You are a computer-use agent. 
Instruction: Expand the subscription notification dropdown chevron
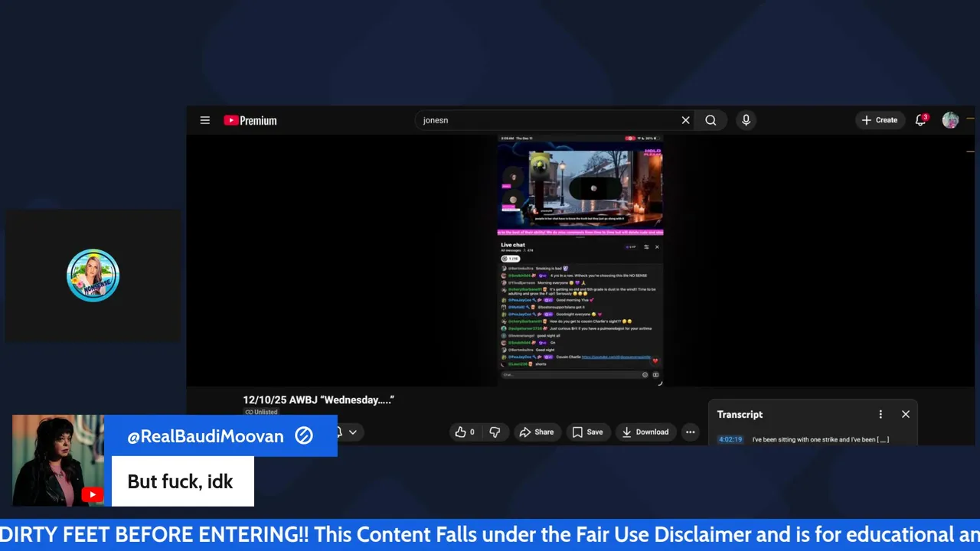352,432
